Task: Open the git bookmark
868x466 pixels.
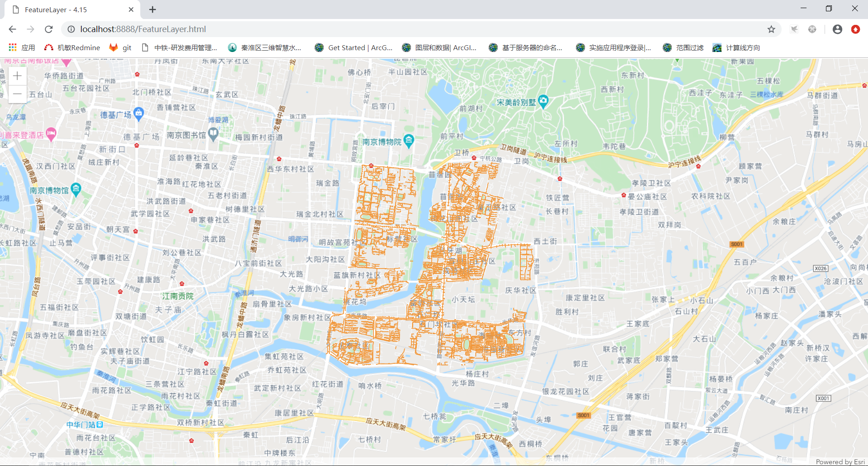Action: (x=120, y=47)
